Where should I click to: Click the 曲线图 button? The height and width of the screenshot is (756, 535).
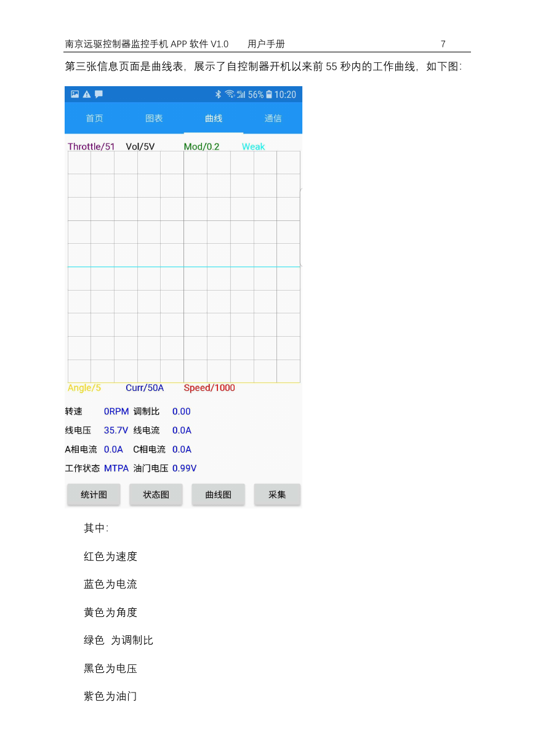(x=218, y=494)
